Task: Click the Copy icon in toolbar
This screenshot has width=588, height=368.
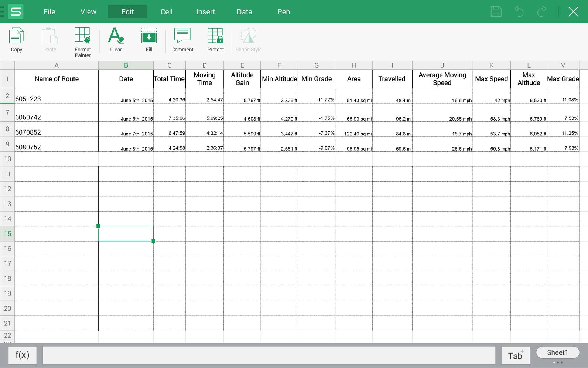Action: (x=17, y=40)
